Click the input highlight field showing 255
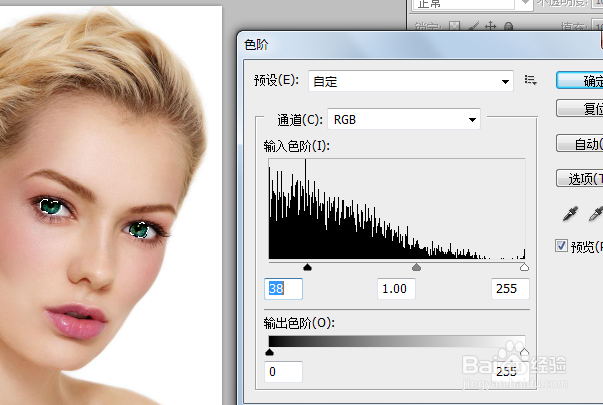The image size is (603, 405). coord(510,288)
